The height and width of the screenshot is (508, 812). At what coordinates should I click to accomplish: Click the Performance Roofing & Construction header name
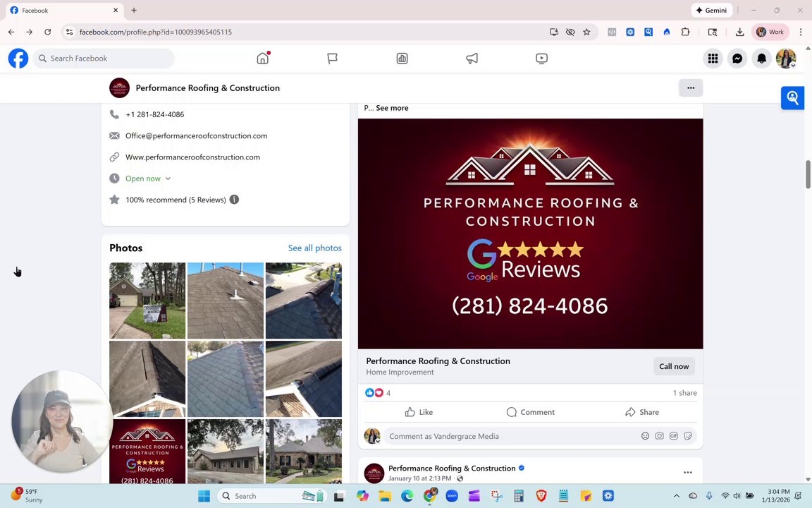tap(208, 88)
